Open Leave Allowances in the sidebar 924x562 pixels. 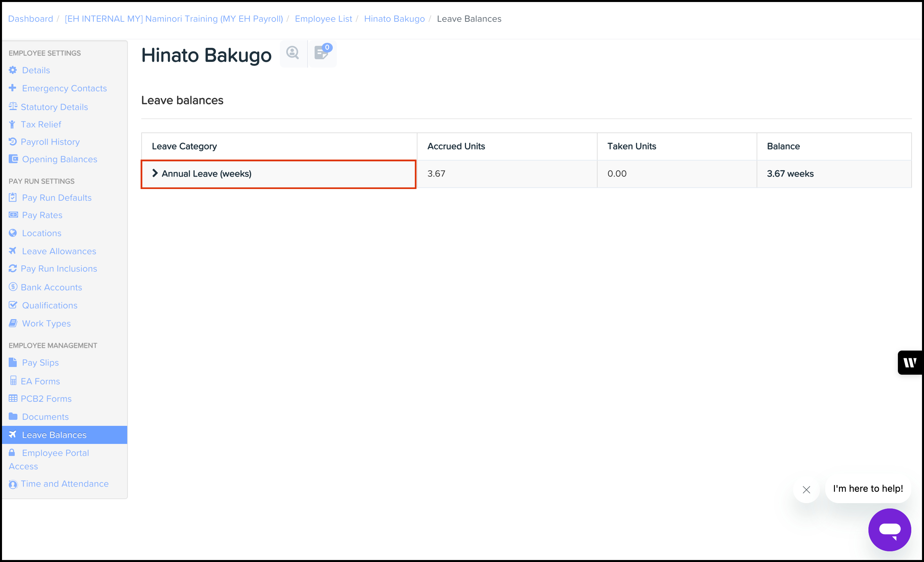pyautogui.click(x=59, y=251)
